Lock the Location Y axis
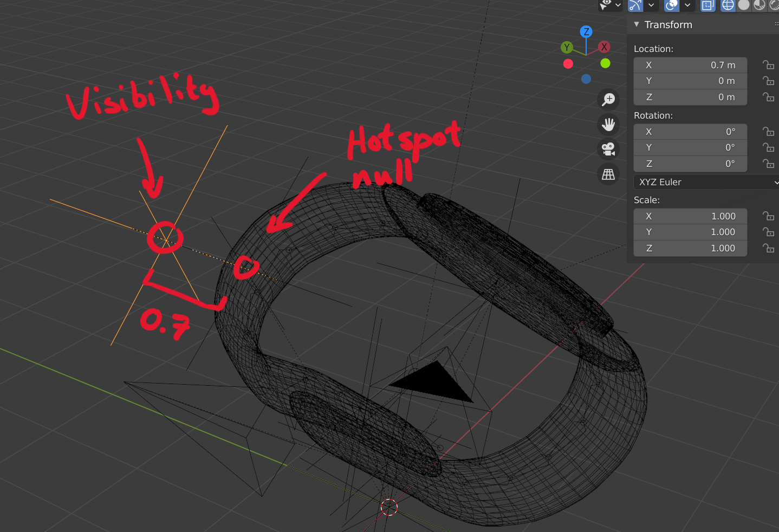Image resolution: width=779 pixels, height=532 pixels. coord(768,81)
